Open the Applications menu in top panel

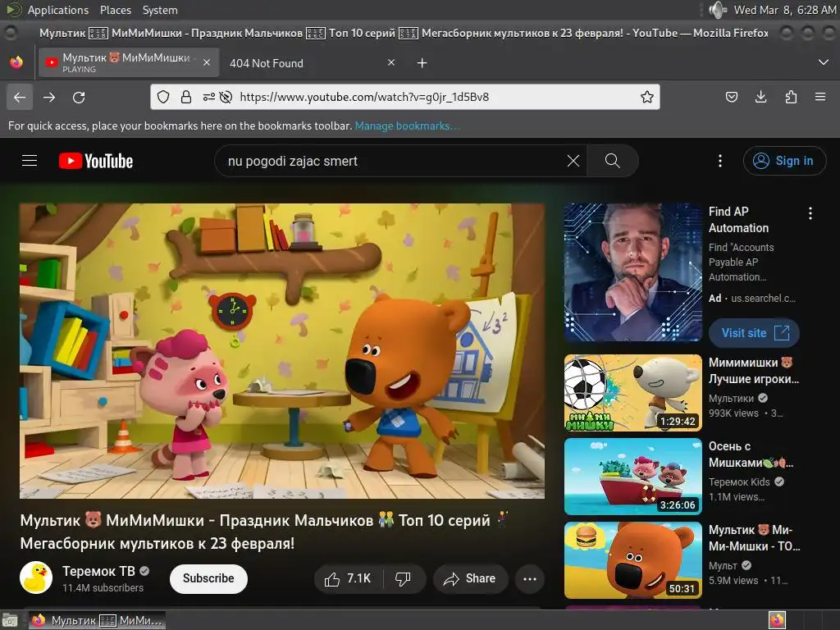pos(58,10)
